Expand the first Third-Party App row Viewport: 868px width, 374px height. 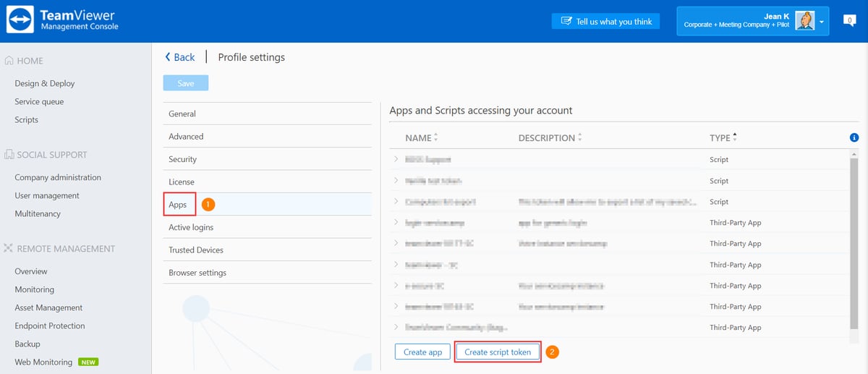396,223
